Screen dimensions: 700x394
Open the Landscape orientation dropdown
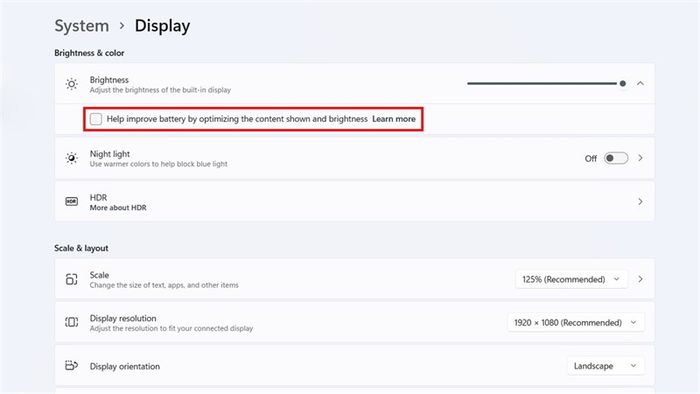(606, 366)
